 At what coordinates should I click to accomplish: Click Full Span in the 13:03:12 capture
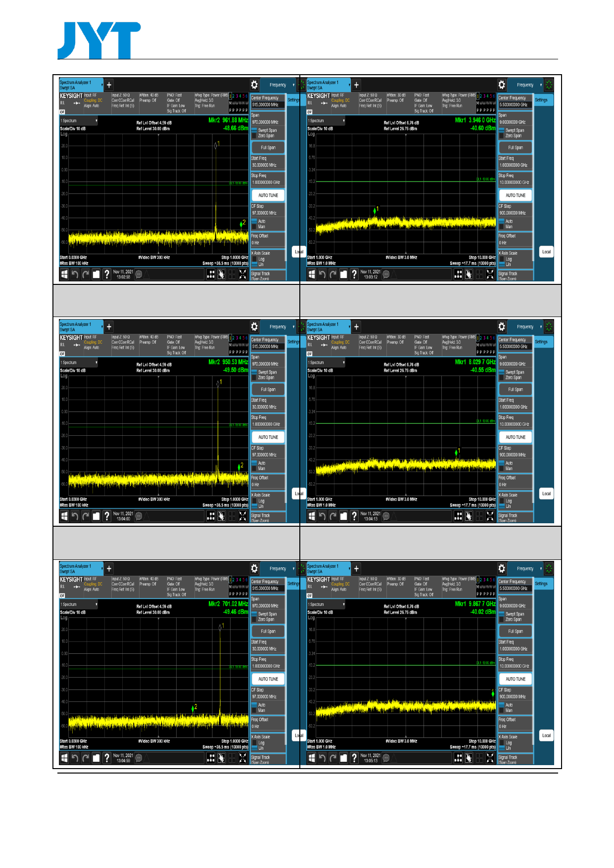[516, 147]
